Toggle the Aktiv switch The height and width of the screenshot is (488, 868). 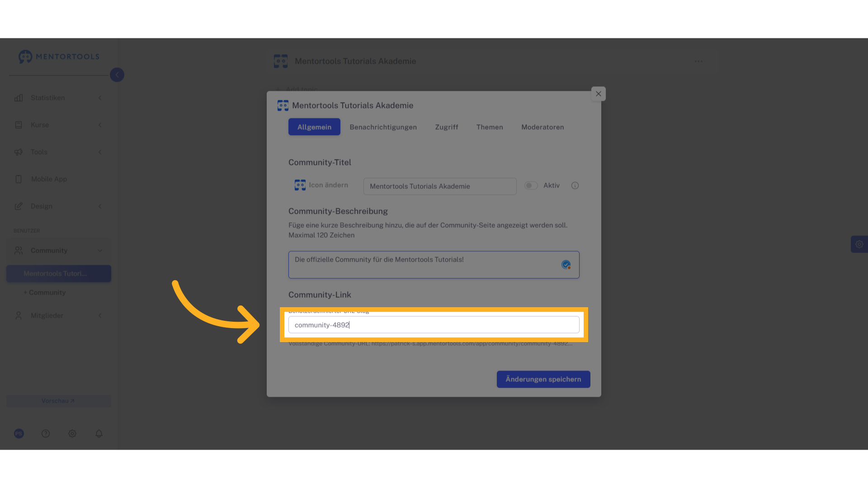pyautogui.click(x=531, y=186)
